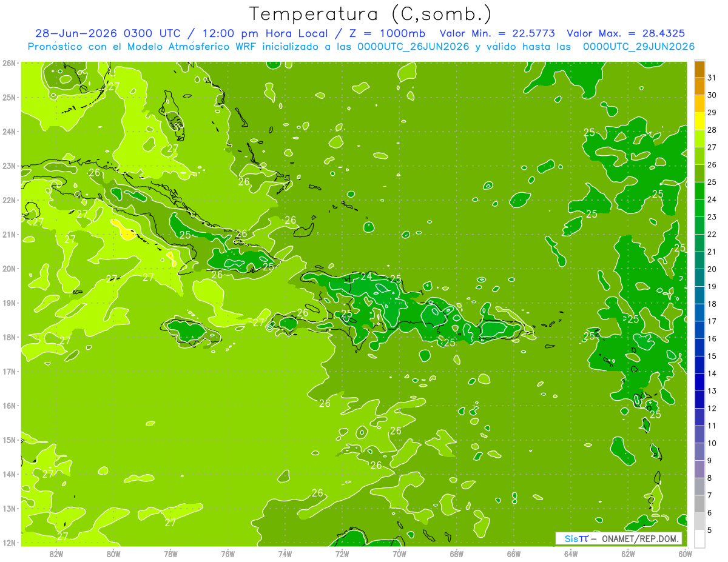Click the "68W" longitude axis label

coord(457,554)
